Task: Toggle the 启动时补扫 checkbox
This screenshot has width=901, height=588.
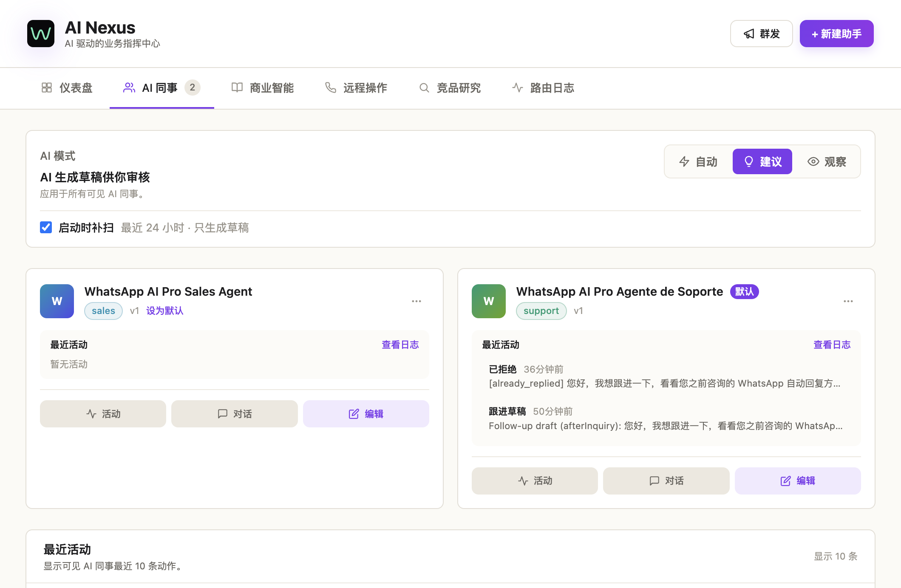Action: [46, 227]
